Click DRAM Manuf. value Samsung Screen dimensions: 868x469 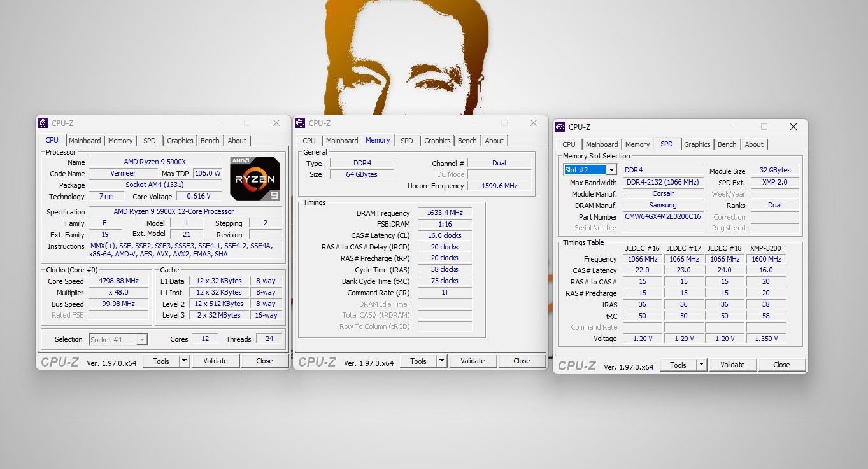click(x=663, y=205)
